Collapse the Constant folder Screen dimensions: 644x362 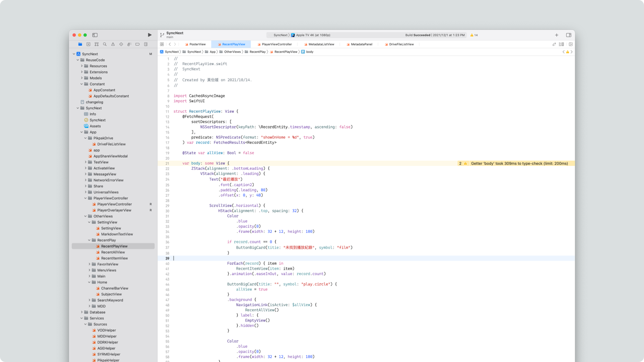82,84
